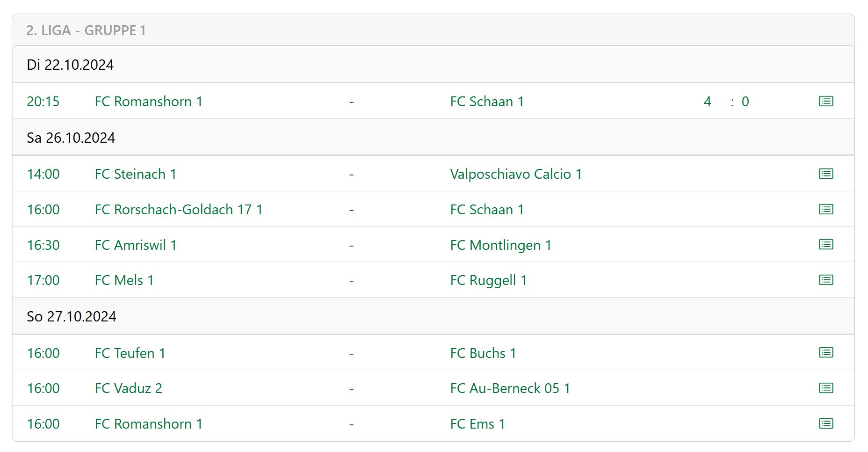Open match details icon for Romanshorn vs Schaan
Viewport: 868px width, 452px height.
click(826, 101)
